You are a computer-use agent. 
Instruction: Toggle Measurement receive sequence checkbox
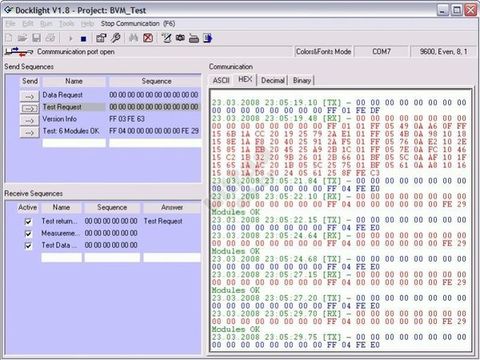pyautogui.click(x=29, y=234)
